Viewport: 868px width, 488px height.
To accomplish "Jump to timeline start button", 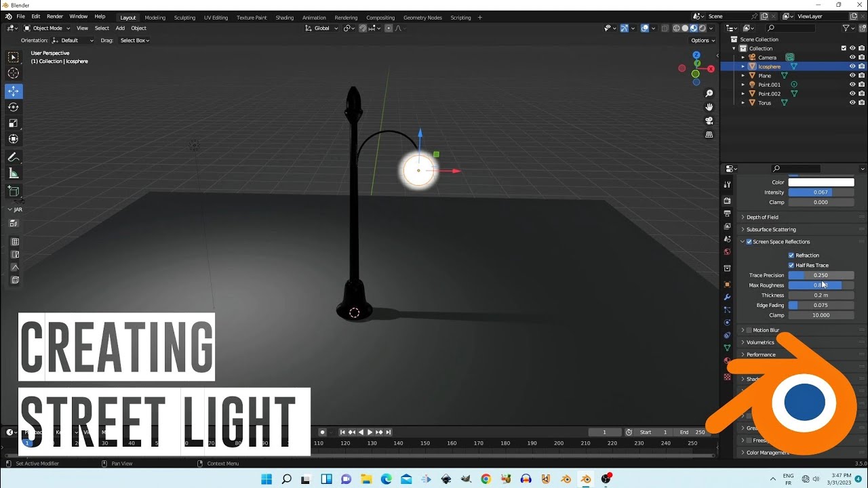I will pos(343,432).
